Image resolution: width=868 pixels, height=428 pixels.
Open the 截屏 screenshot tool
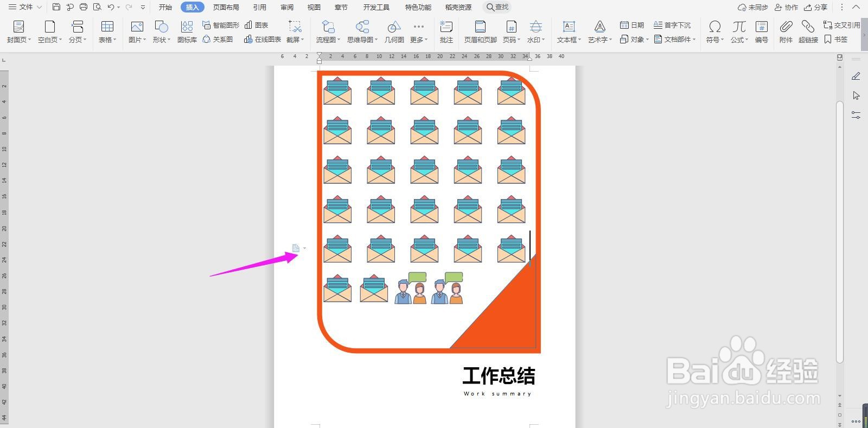coord(295,32)
